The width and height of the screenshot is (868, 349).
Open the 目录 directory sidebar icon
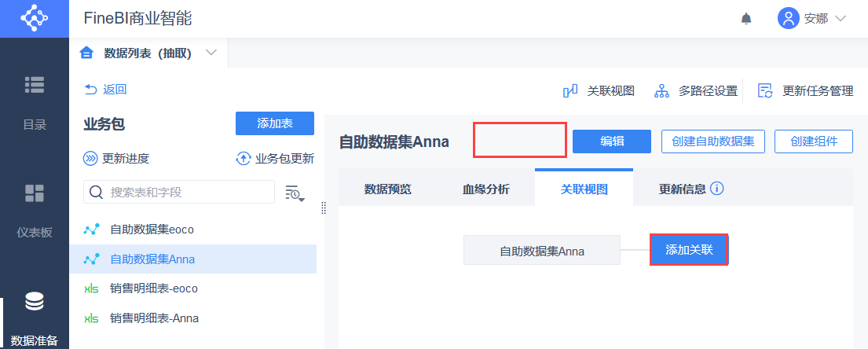pyautogui.click(x=34, y=85)
